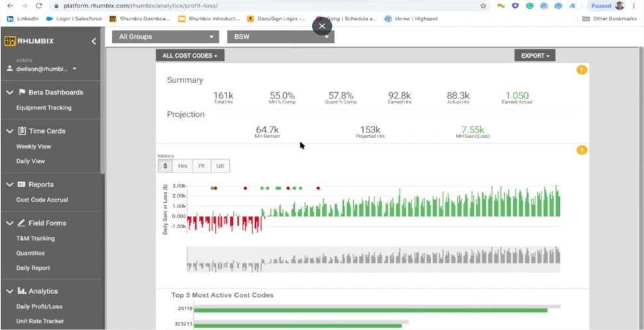Click the Paused profile button
The image size is (644, 330).
(x=607, y=6)
